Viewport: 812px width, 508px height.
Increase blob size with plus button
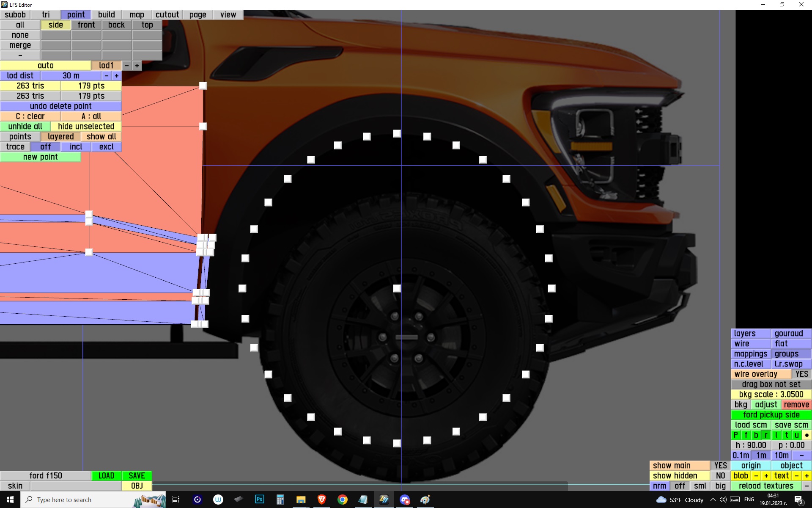[x=766, y=476]
